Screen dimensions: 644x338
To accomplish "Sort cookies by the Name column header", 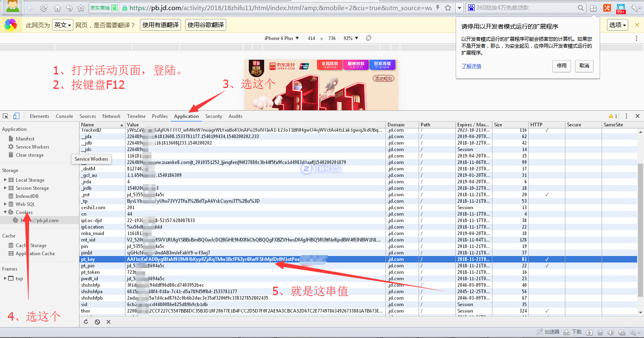I will (x=102, y=125).
